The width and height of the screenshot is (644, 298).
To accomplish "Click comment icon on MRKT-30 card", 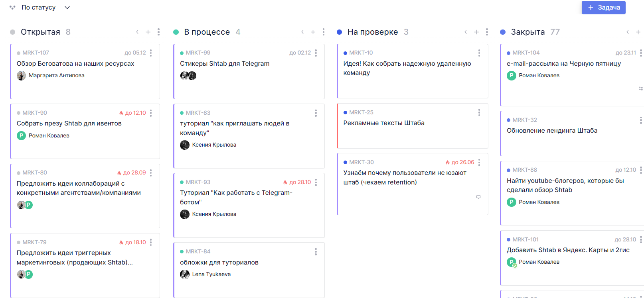I will (478, 197).
